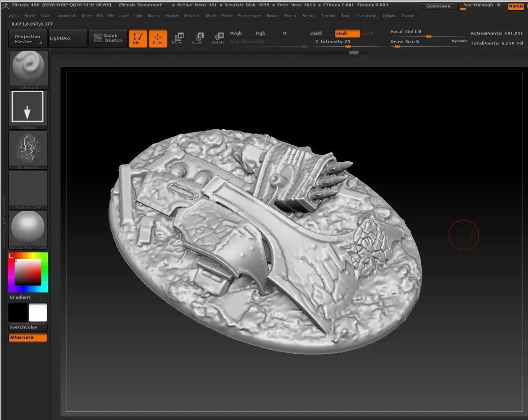This screenshot has height=420, width=528.
Task: Open the Stroke menu
Action: click(x=308, y=16)
